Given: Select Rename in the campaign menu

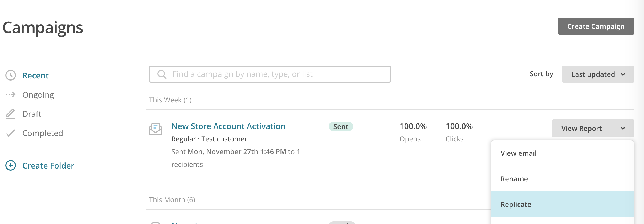Looking at the screenshot, I should tap(514, 179).
